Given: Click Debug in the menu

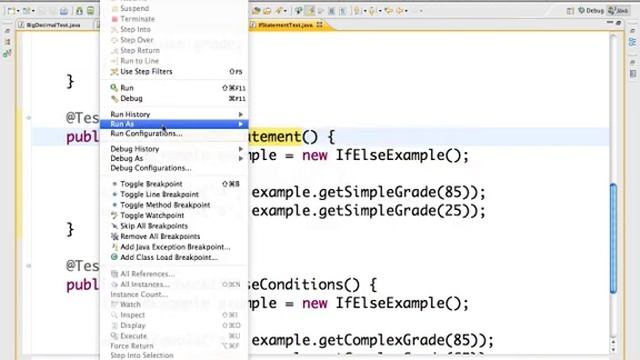Looking at the screenshot, I should pyautogui.click(x=174, y=98).
